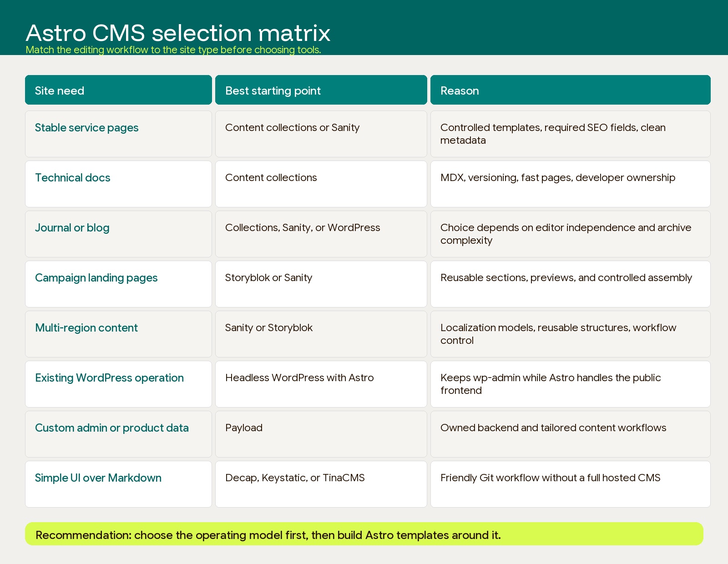
Task: Click 'Friendly Git workflow without a full hosted CMS'
Action: [x=571, y=484]
